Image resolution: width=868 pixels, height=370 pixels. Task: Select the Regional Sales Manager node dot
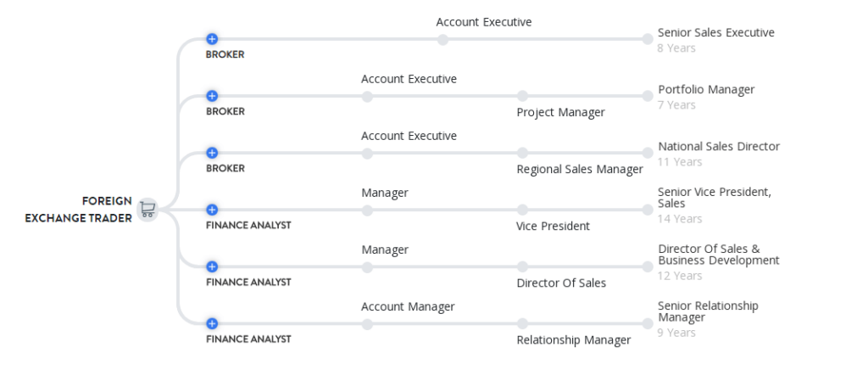click(522, 153)
